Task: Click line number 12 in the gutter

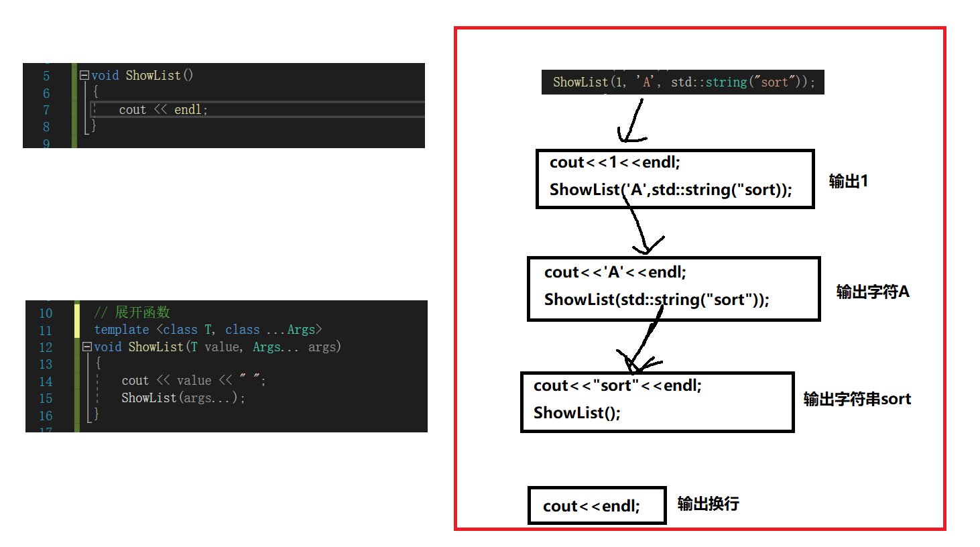Action: point(46,347)
